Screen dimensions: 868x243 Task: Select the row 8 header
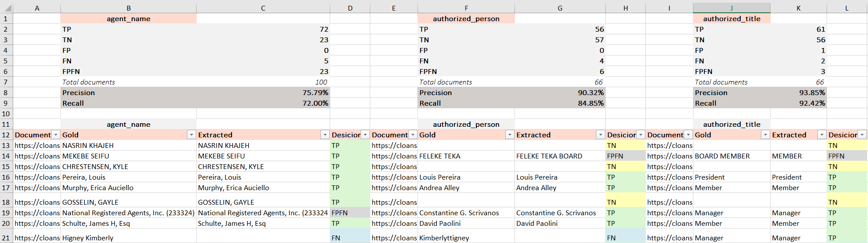(x=6, y=92)
